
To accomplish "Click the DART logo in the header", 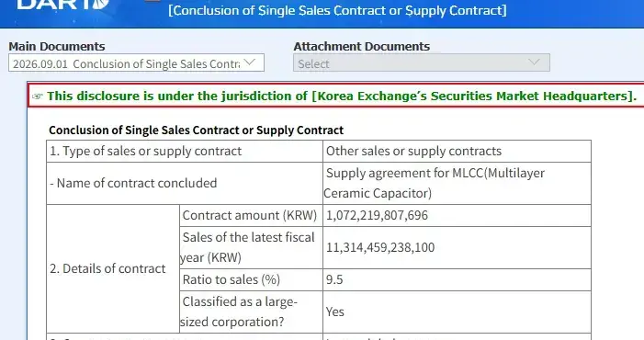I will [63, 5].
